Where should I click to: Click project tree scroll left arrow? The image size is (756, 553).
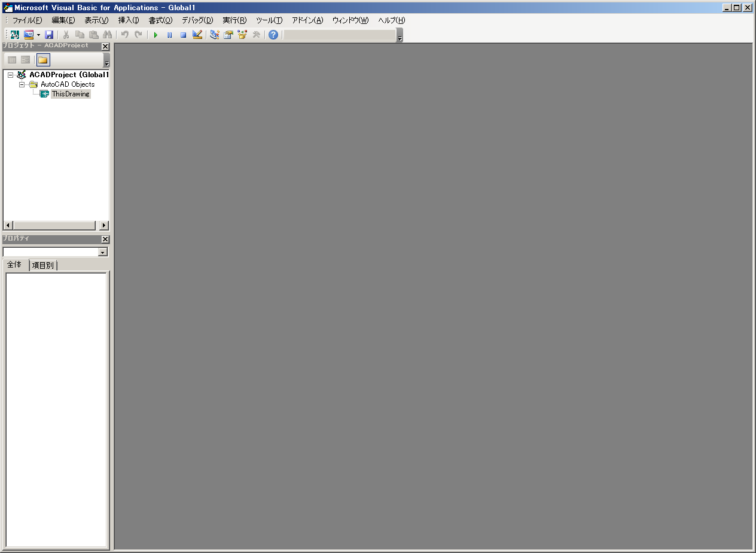point(8,226)
